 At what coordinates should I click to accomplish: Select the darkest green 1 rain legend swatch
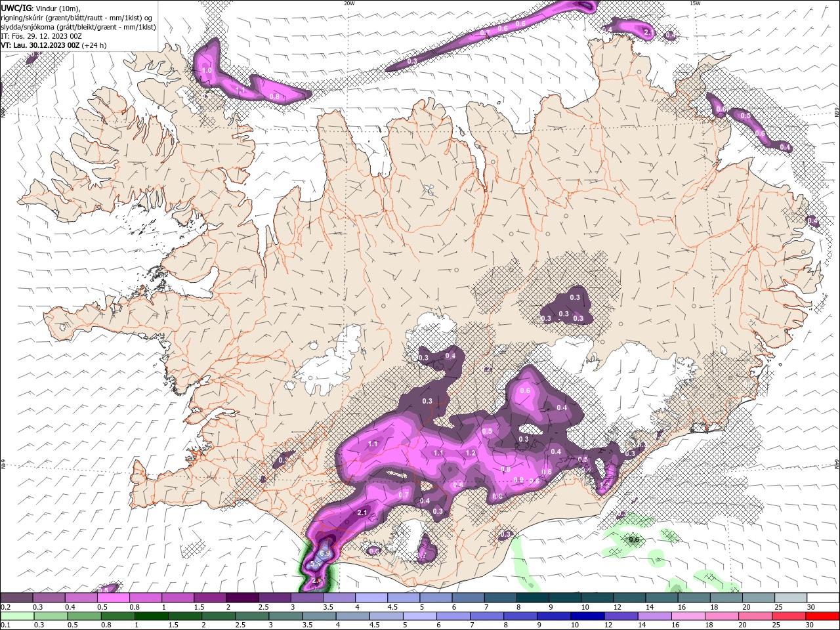pos(151,616)
